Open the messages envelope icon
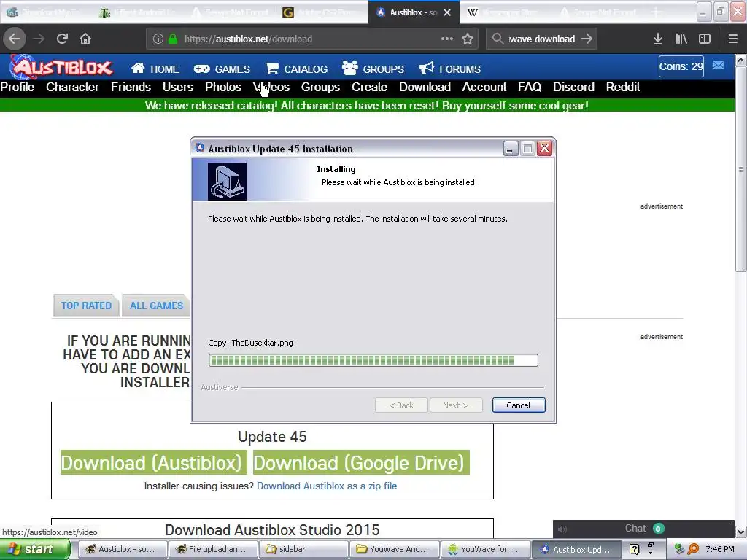The height and width of the screenshot is (560, 747). (x=719, y=65)
